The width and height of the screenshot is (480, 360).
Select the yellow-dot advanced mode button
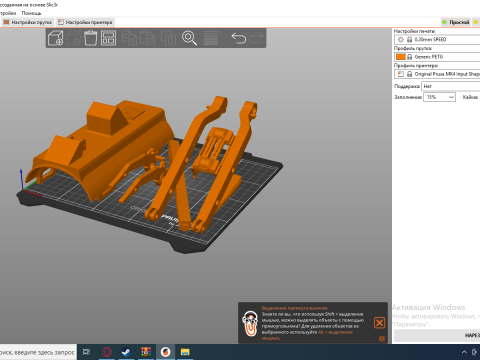pyautogui.click(x=476, y=22)
